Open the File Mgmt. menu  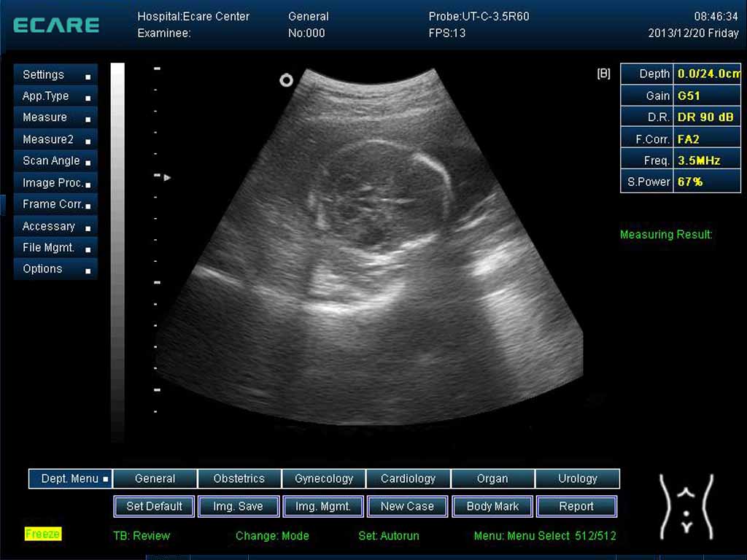pyautogui.click(x=55, y=248)
